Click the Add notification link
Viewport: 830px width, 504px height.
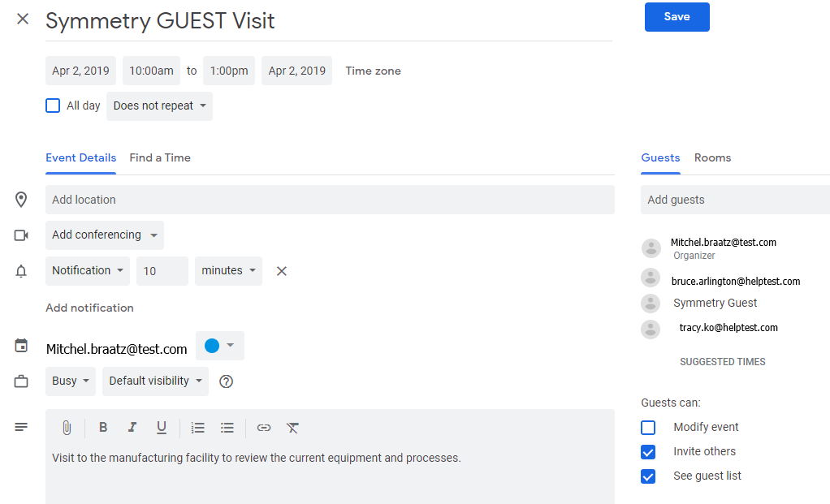[89, 308]
